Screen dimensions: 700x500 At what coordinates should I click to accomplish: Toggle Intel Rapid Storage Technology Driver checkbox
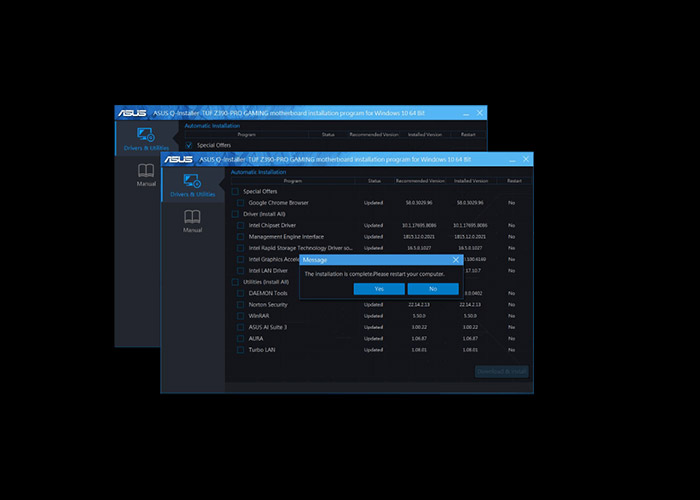tap(241, 248)
